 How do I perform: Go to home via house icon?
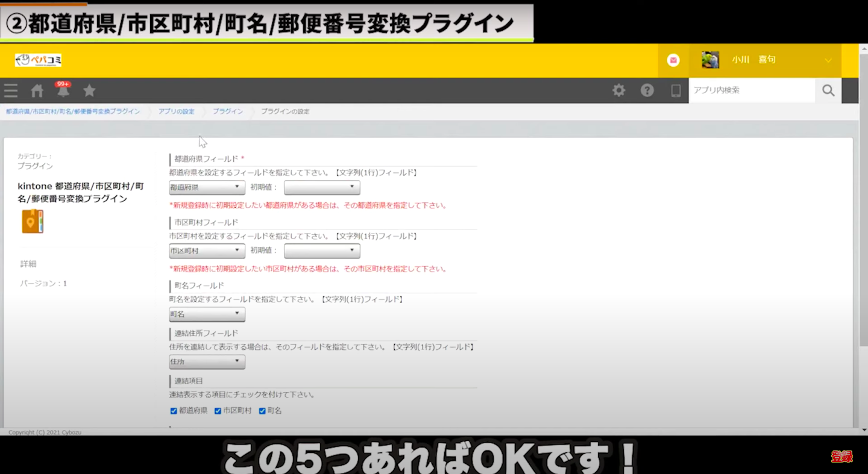click(37, 91)
